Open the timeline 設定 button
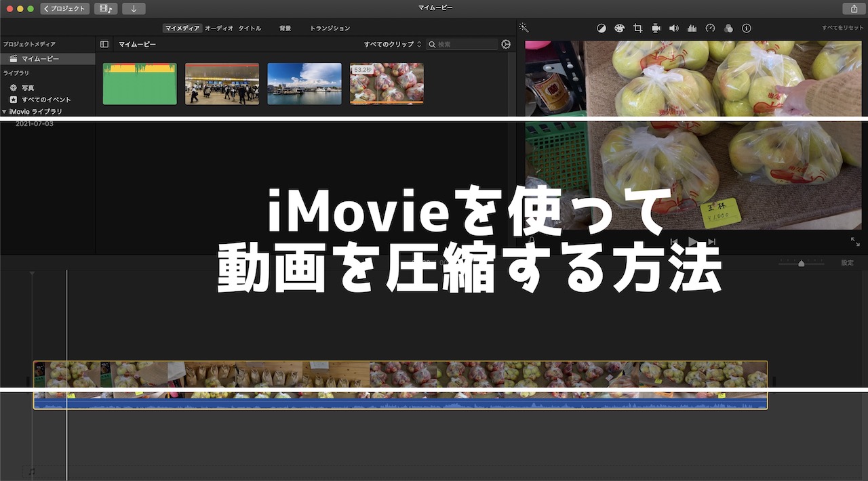The width and height of the screenshot is (868, 481). [x=848, y=263]
